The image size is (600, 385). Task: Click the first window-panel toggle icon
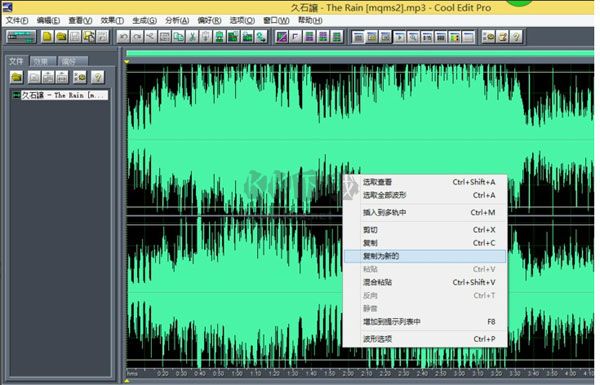pos(358,37)
